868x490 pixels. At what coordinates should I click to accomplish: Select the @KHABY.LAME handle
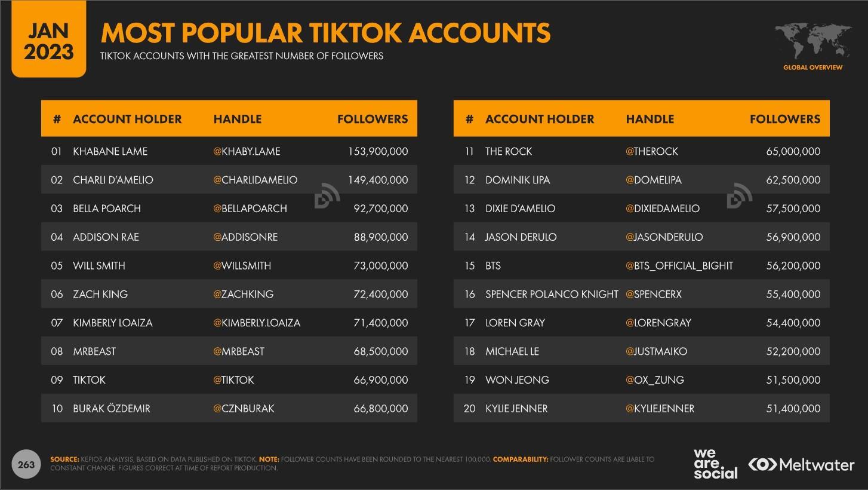(247, 151)
